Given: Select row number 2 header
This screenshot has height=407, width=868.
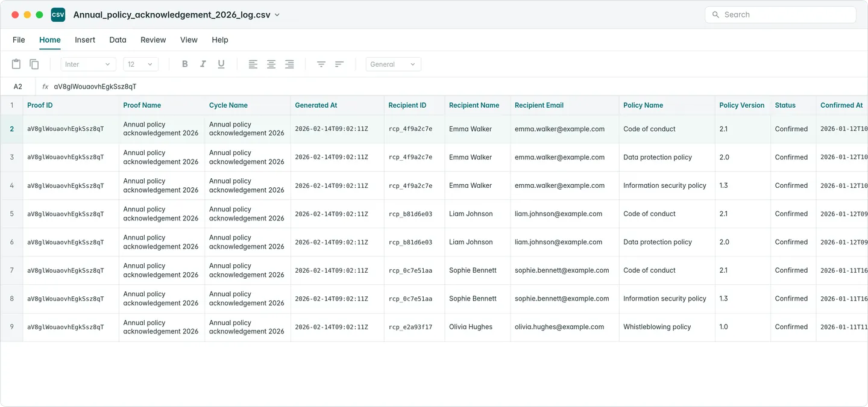Looking at the screenshot, I should (x=11, y=129).
